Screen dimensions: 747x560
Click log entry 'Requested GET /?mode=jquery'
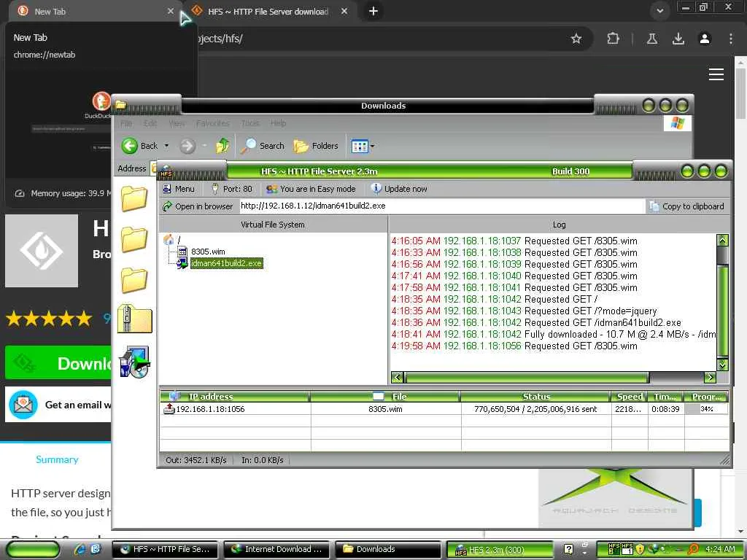point(524,311)
